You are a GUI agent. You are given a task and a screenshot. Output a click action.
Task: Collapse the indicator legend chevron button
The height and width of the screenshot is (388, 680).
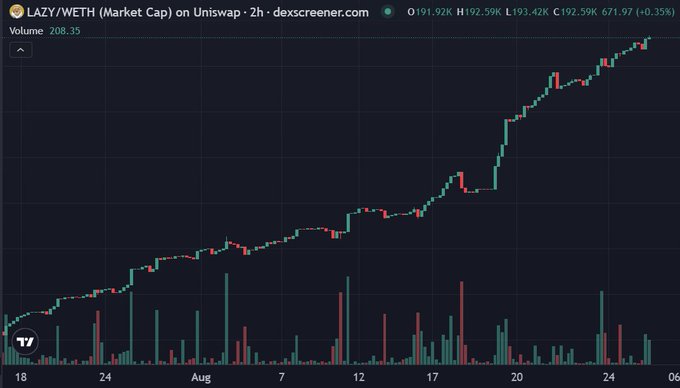[x=20, y=50]
